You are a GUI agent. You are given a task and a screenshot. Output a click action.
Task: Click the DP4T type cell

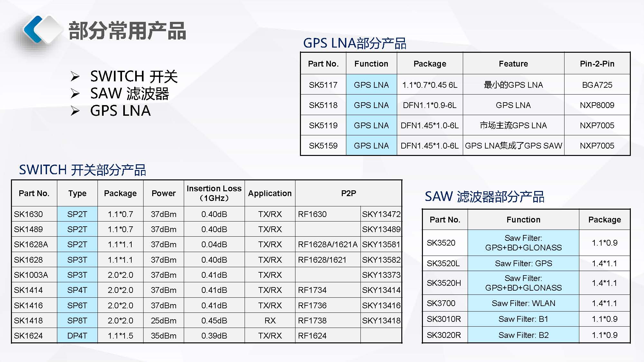click(77, 336)
